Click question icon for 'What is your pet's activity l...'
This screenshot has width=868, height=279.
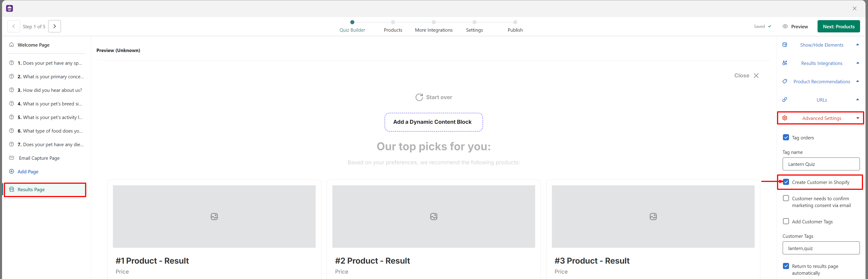point(12,117)
